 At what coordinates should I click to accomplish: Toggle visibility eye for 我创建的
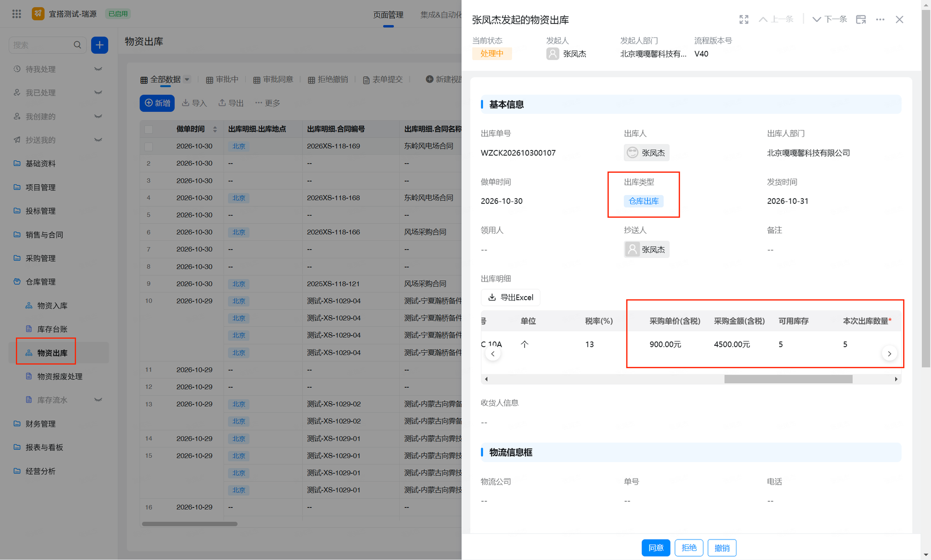pos(98,116)
